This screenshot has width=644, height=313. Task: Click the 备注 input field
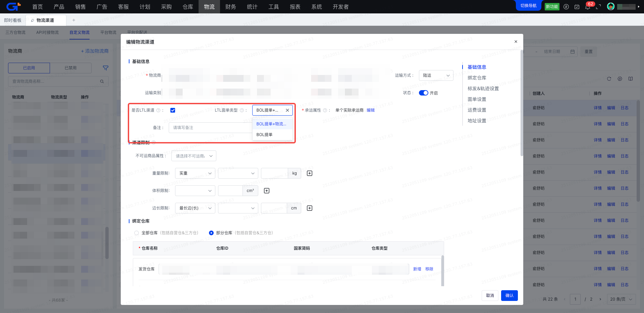click(x=211, y=128)
